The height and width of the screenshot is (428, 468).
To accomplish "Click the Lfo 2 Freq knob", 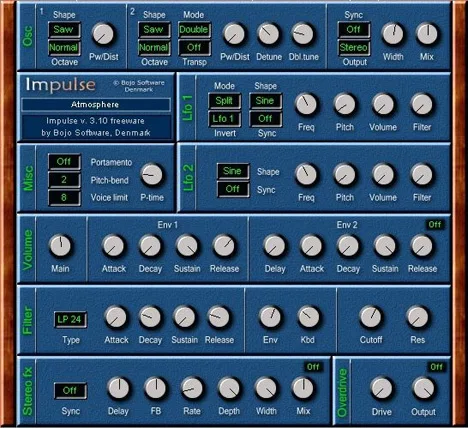I will [x=306, y=175].
